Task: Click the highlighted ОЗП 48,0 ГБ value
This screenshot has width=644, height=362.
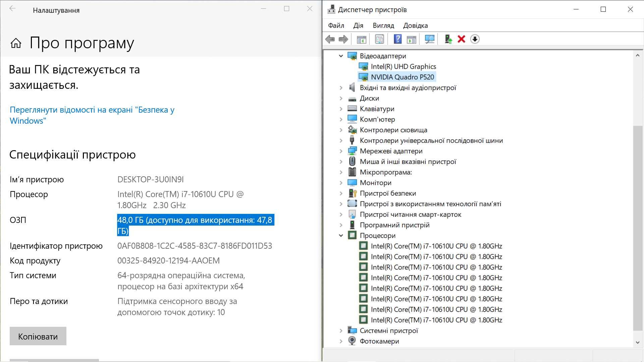Action: pyautogui.click(x=196, y=225)
